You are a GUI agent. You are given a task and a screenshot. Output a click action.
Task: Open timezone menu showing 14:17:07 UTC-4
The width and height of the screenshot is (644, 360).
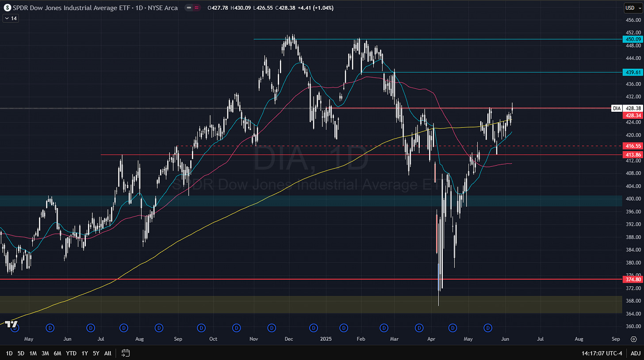coord(601,353)
